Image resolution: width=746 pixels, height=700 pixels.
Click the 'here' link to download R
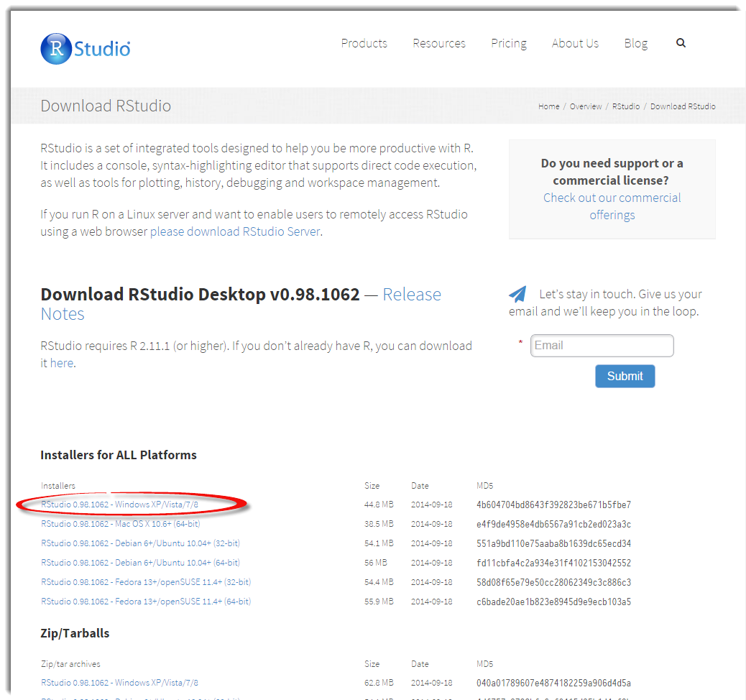62,363
